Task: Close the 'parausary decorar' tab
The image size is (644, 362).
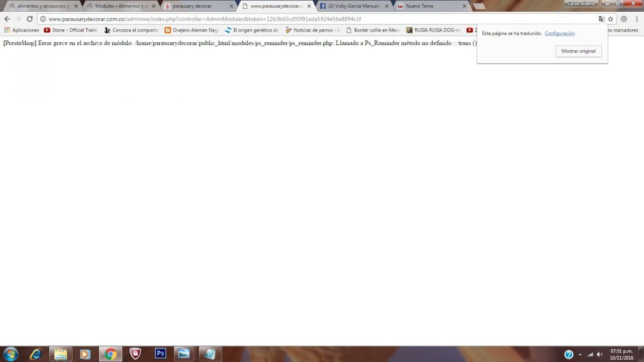Action: tap(231, 6)
